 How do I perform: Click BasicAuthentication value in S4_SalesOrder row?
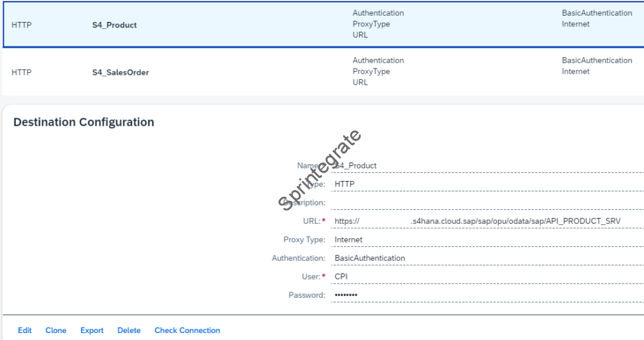(597, 60)
